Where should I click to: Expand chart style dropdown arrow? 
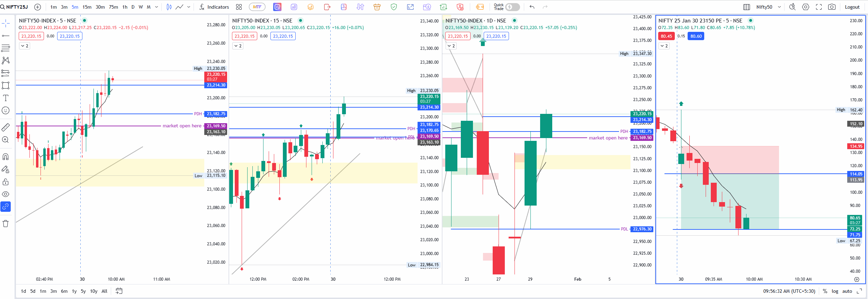[189, 7]
